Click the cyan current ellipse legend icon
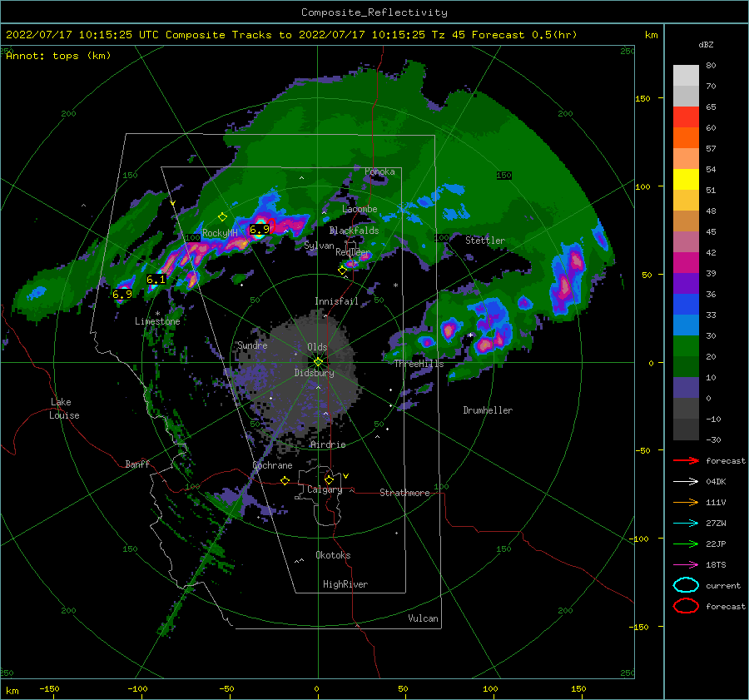The height and width of the screenshot is (700, 749). 686,585
